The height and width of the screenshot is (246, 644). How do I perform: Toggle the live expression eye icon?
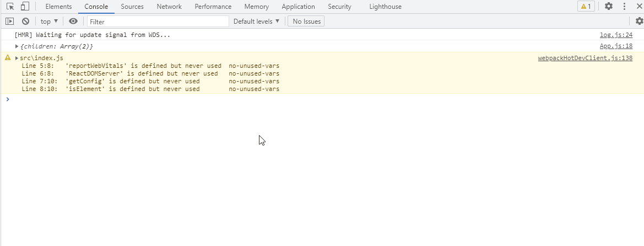73,22
